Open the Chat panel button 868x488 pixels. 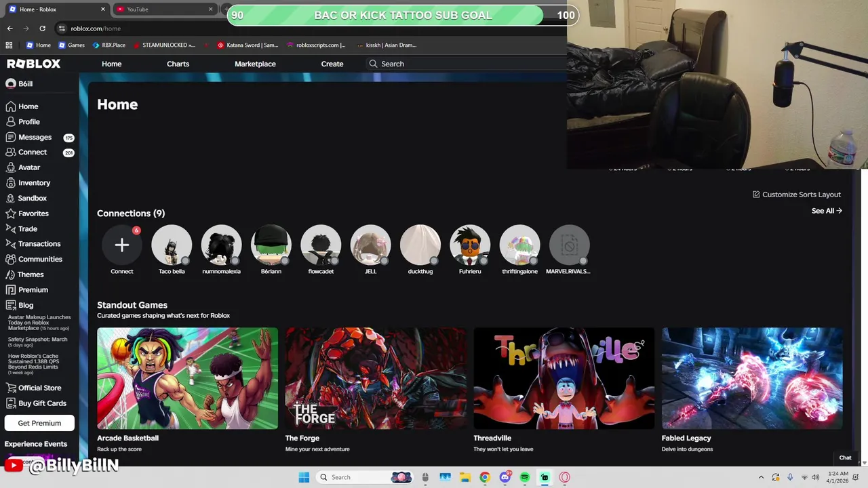(x=845, y=457)
